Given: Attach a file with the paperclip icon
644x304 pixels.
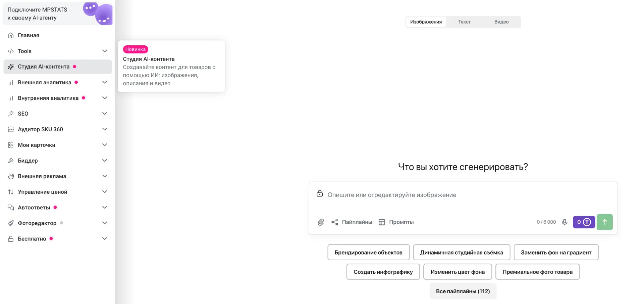Looking at the screenshot, I should coord(321,222).
